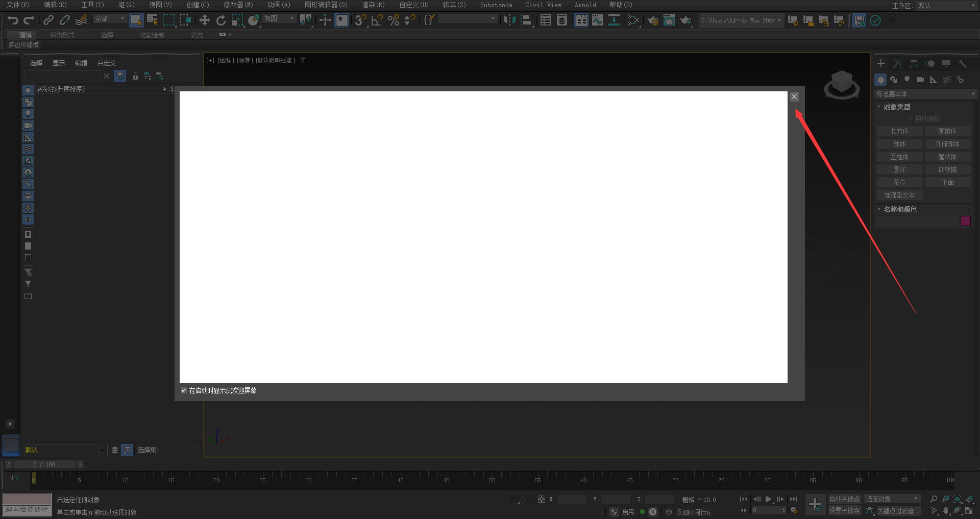The height and width of the screenshot is (519, 980).
Task: Select the Scale transform tool
Action: tap(237, 20)
